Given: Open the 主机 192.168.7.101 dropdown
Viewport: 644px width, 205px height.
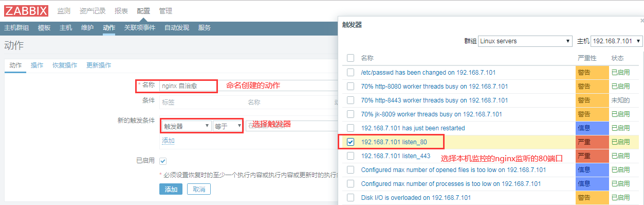Looking at the screenshot, I should 617,41.
